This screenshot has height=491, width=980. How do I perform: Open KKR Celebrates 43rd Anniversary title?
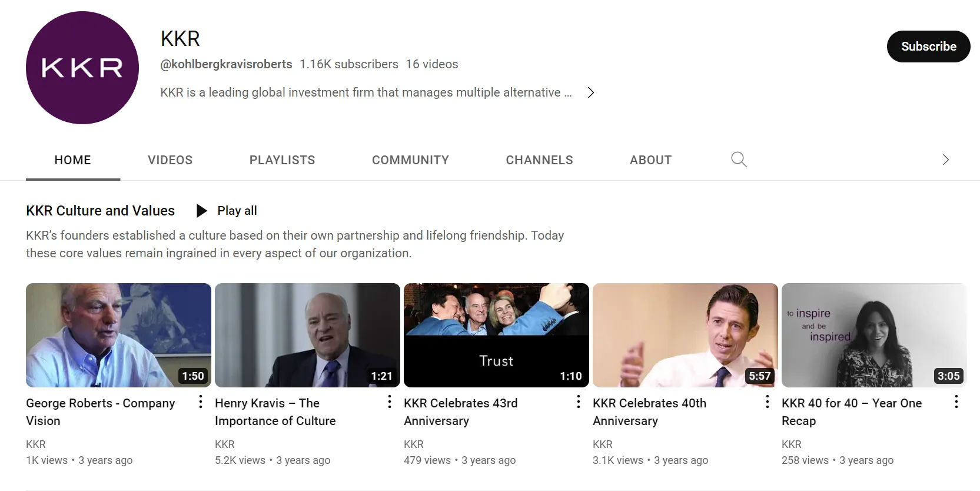coord(461,412)
